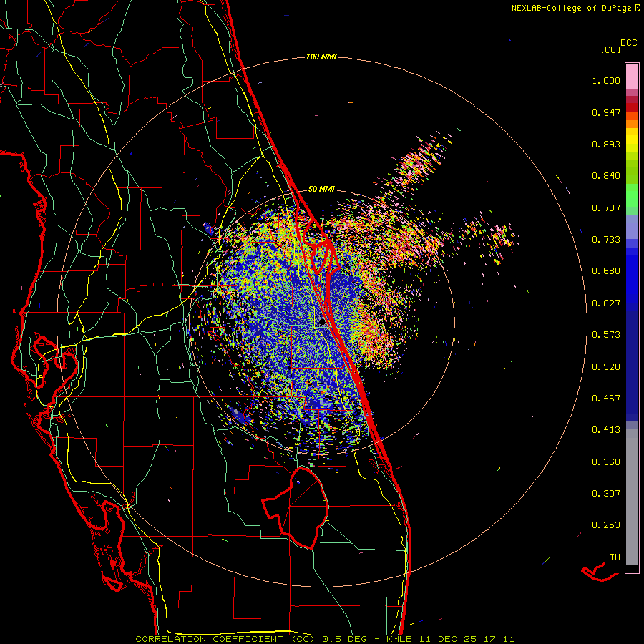Screen dimensions: 644x644
Task: Click the pink top segment of color bar
Action: click(632, 76)
